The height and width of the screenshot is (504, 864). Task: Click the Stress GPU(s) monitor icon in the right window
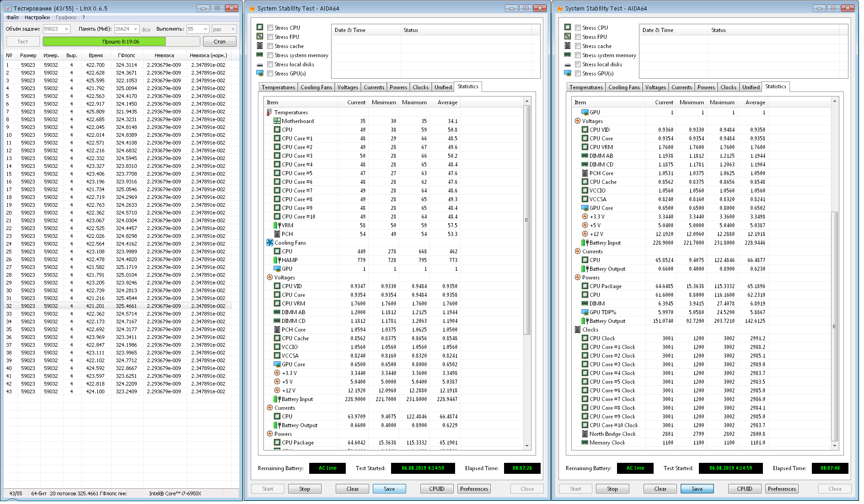(x=568, y=74)
